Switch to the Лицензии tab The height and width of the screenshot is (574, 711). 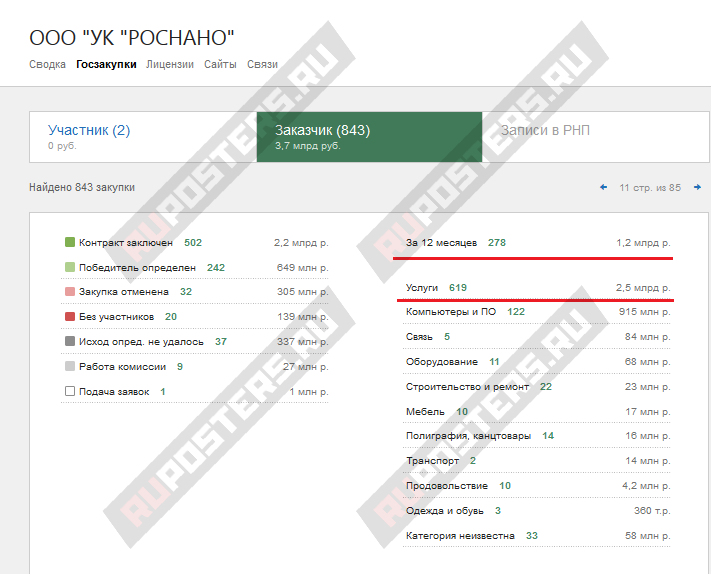(170, 64)
